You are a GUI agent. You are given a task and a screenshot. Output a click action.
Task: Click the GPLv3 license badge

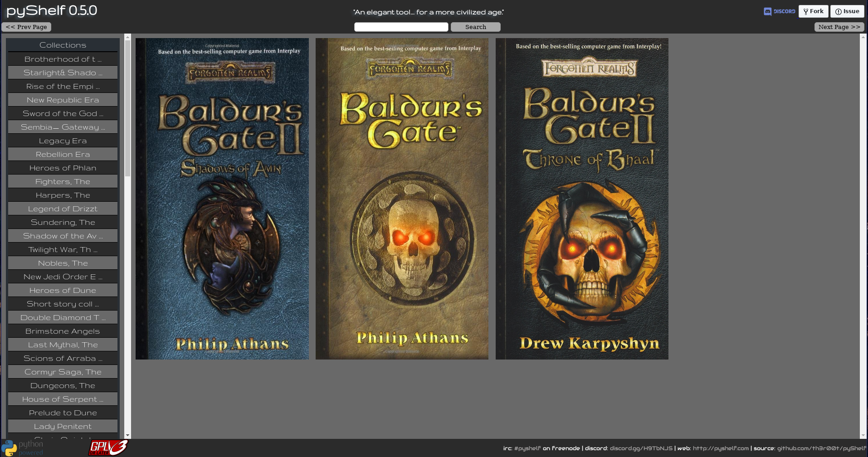point(108,447)
